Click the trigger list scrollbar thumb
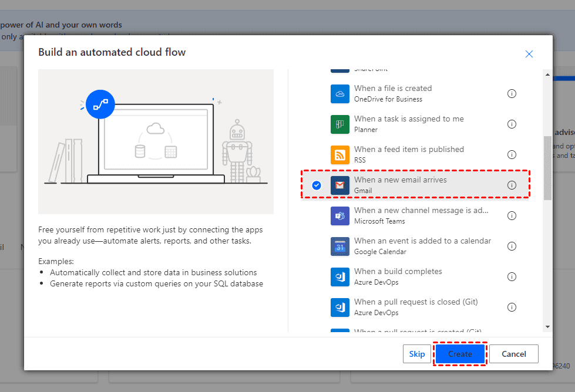The image size is (575, 392). [547, 168]
